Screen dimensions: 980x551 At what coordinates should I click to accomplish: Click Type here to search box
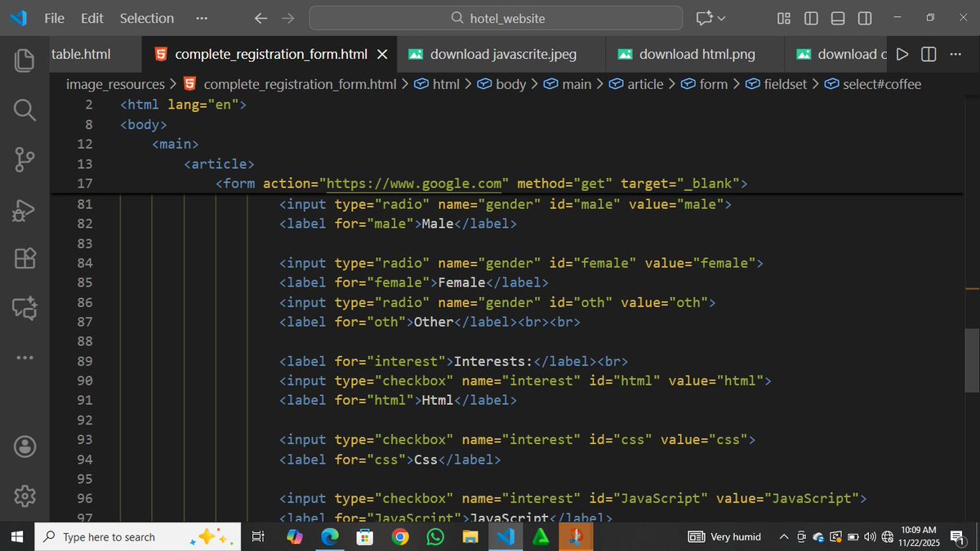click(x=138, y=537)
